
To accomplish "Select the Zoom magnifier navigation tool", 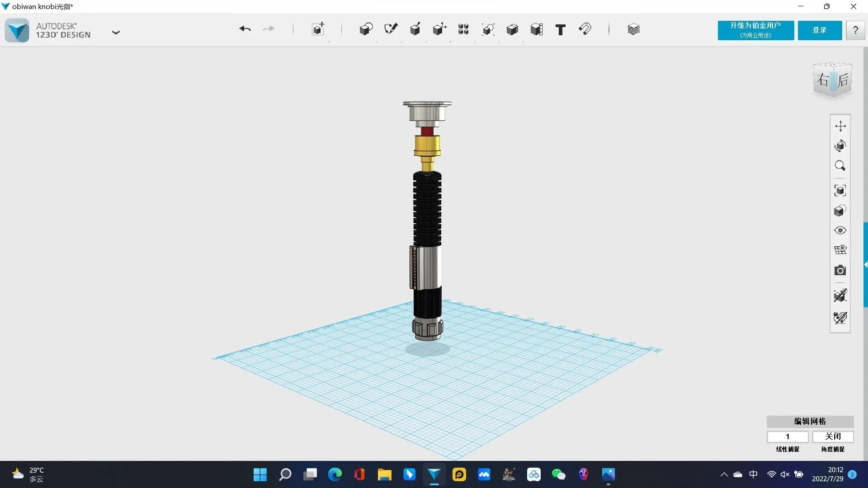I will (x=840, y=166).
